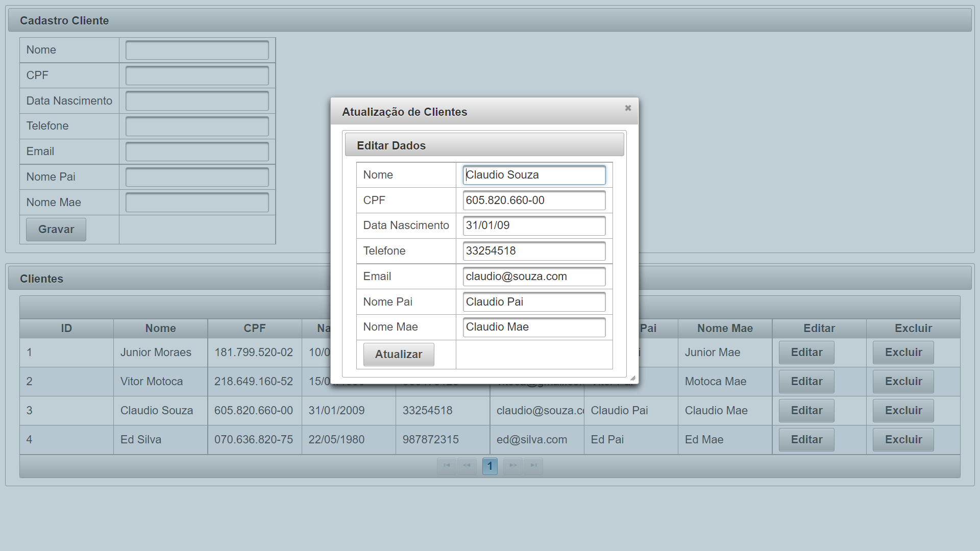The width and height of the screenshot is (980, 551).
Task: Click dialog Email field claudio@souza.com
Action: click(534, 277)
